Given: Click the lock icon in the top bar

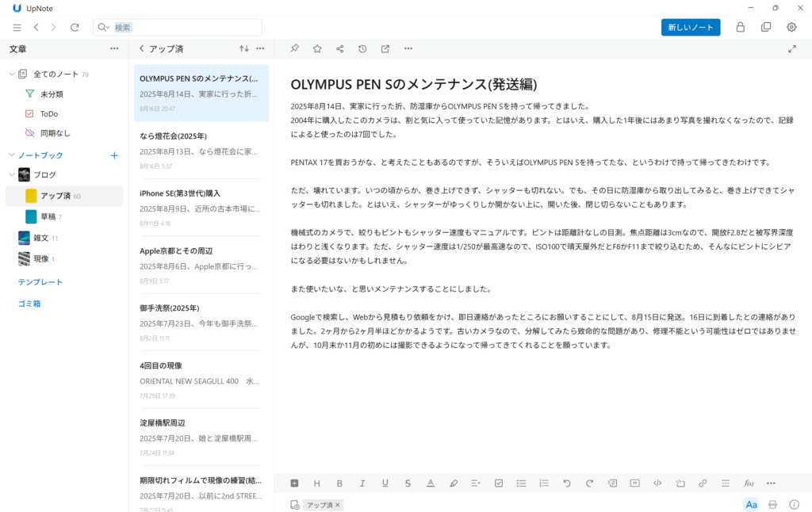Looking at the screenshot, I should pos(740,27).
